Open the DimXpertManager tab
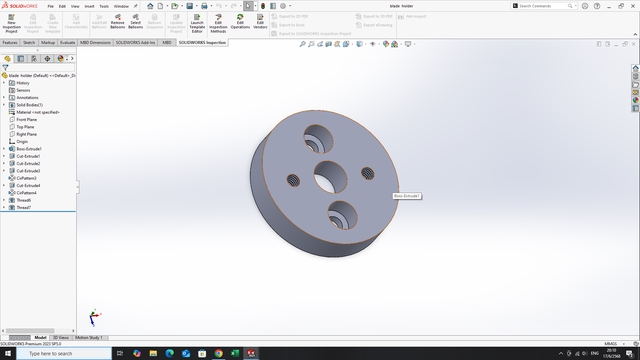Viewport: 640px width, 360px height. point(47,59)
